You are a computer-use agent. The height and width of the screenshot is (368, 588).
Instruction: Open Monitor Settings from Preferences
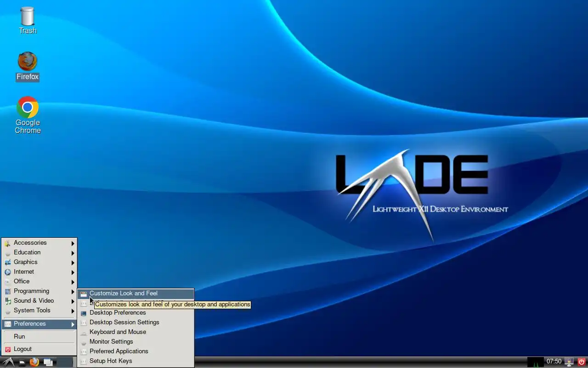coord(136,342)
